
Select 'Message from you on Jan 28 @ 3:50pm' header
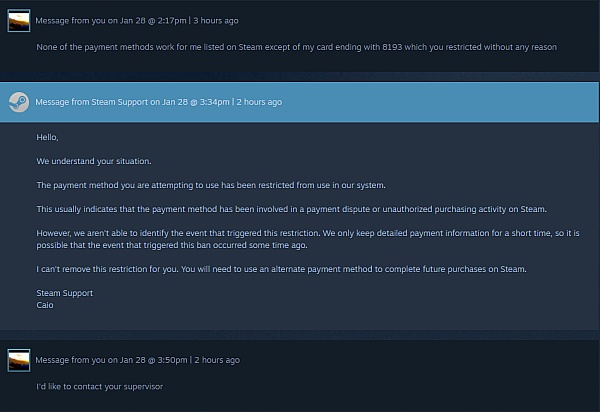[x=111, y=360]
